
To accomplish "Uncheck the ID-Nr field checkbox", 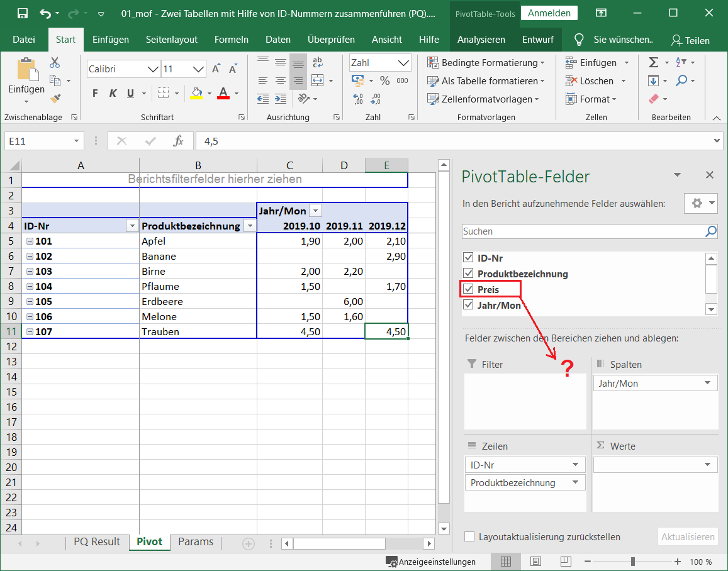I will (469, 258).
